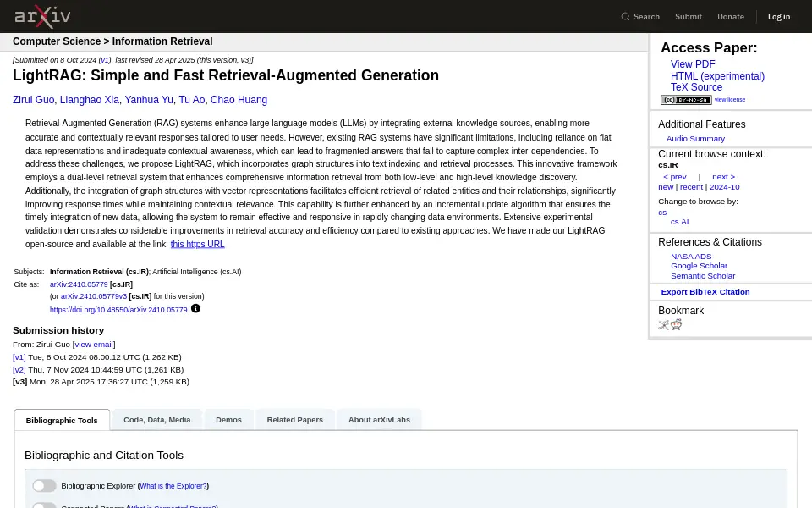Open the Search magnifier icon
This screenshot has height=508, width=812.
tap(625, 17)
